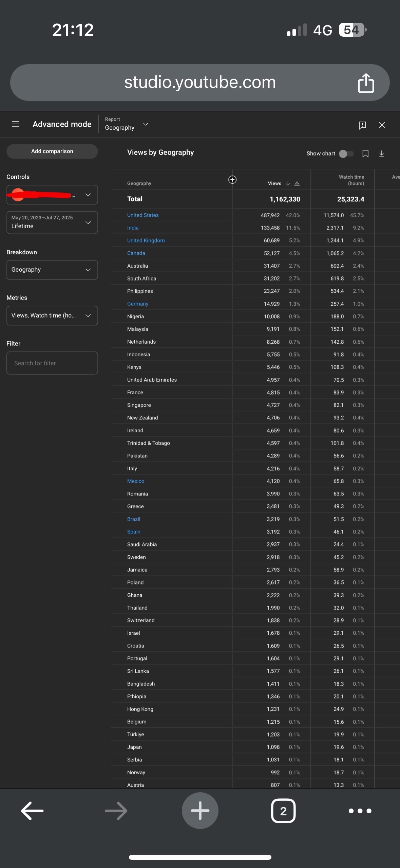Click the warning triangle next to Views
The image size is (400, 868).
(297, 183)
